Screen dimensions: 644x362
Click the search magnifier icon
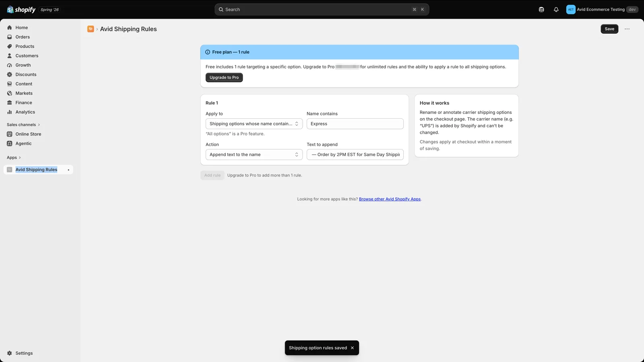click(x=221, y=10)
